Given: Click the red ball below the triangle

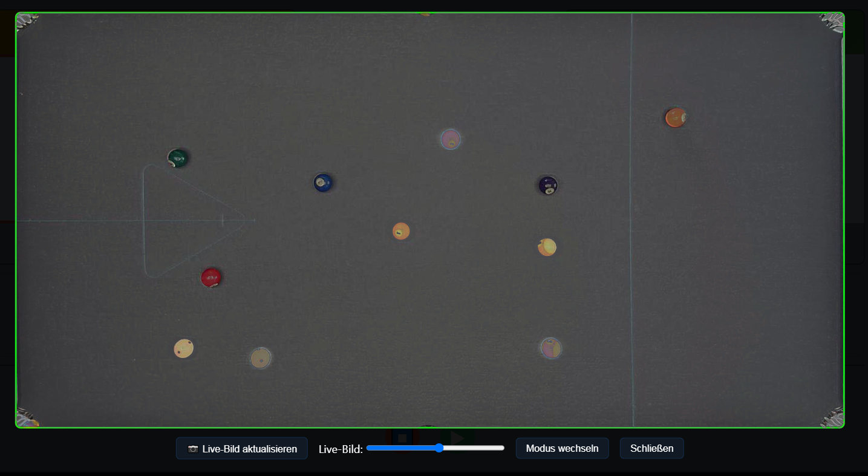Looking at the screenshot, I should (x=211, y=278).
